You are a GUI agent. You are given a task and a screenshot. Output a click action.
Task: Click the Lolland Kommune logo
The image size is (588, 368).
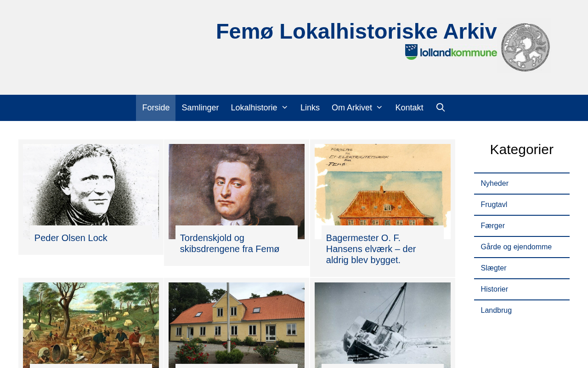[x=451, y=52]
